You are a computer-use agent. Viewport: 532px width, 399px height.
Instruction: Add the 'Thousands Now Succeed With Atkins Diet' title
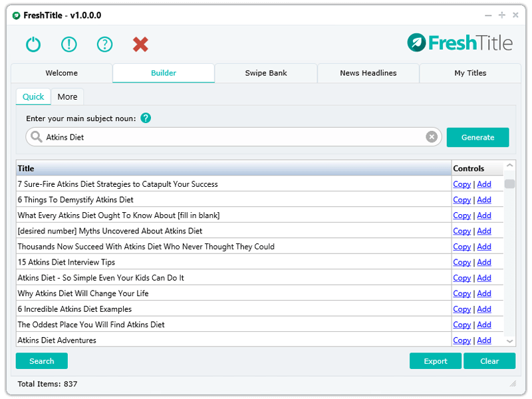[x=484, y=247]
